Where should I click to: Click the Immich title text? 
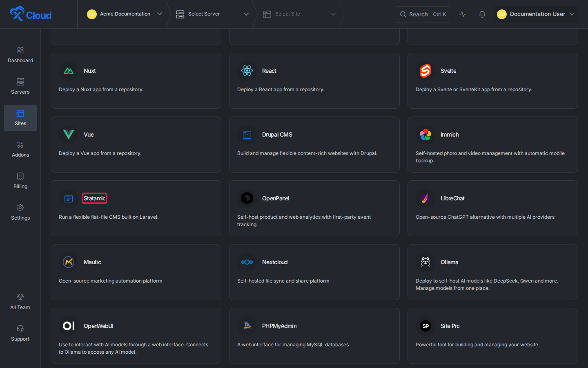450,135
